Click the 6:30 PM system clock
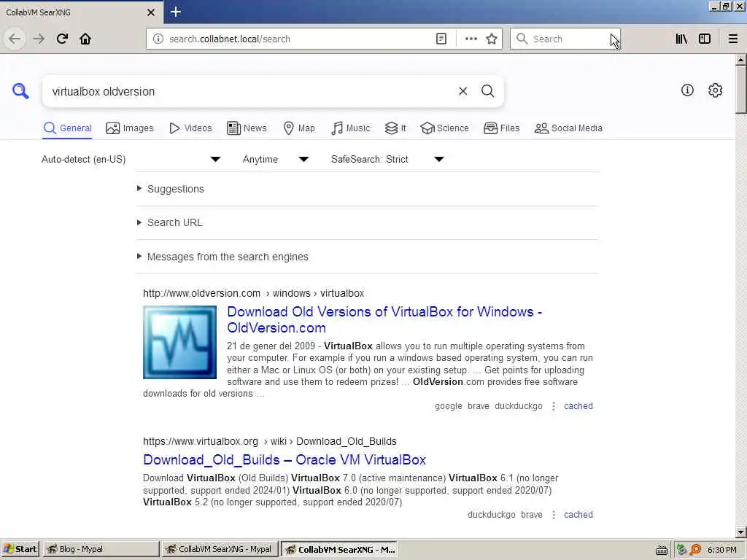 click(x=721, y=550)
